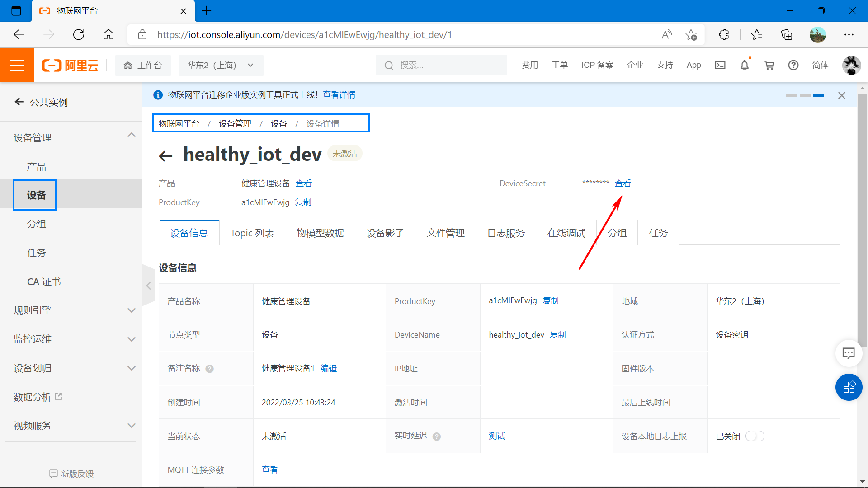This screenshot has height=488, width=868.
Task: View the DeviceSecret via 查看 link
Action: [623, 183]
